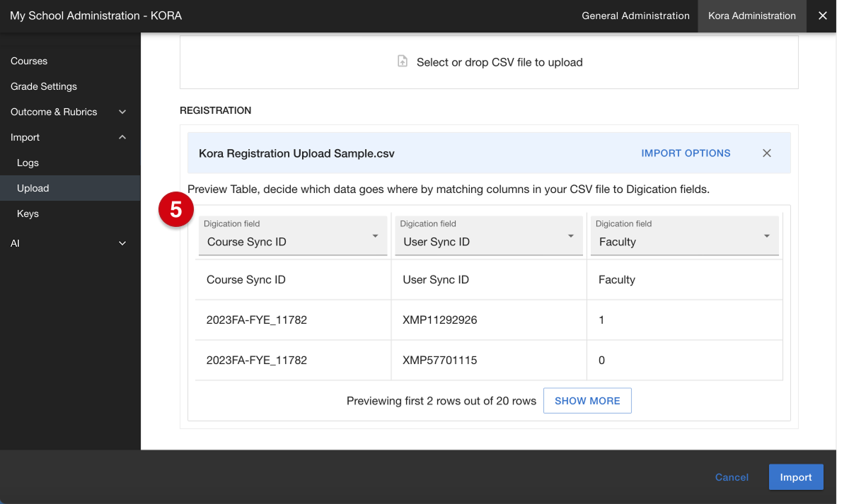Image resolution: width=849 pixels, height=504 pixels.
Task: Click cell XMP57701115
Action: pyautogui.click(x=489, y=361)
